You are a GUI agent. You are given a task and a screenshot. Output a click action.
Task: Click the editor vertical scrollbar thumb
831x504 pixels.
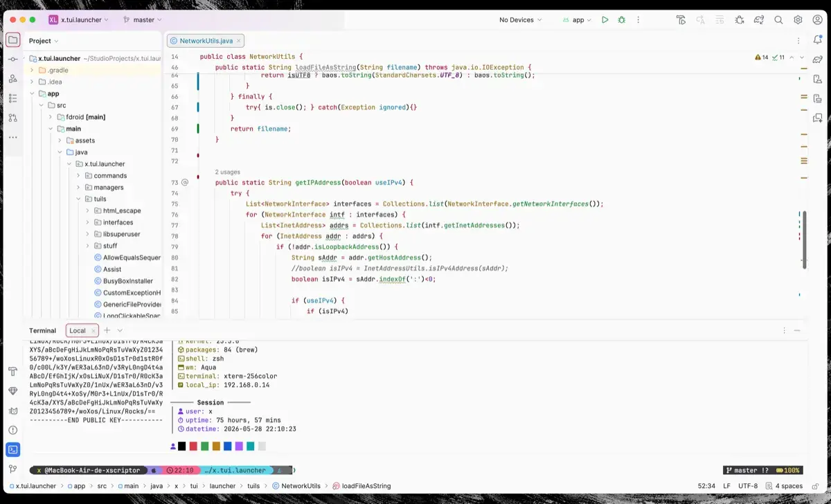coord(804,240)
